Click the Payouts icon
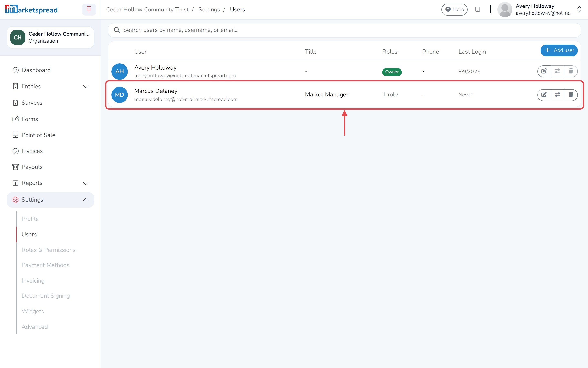Viewport: 588px width, 368px height. (x=16, y=167)
